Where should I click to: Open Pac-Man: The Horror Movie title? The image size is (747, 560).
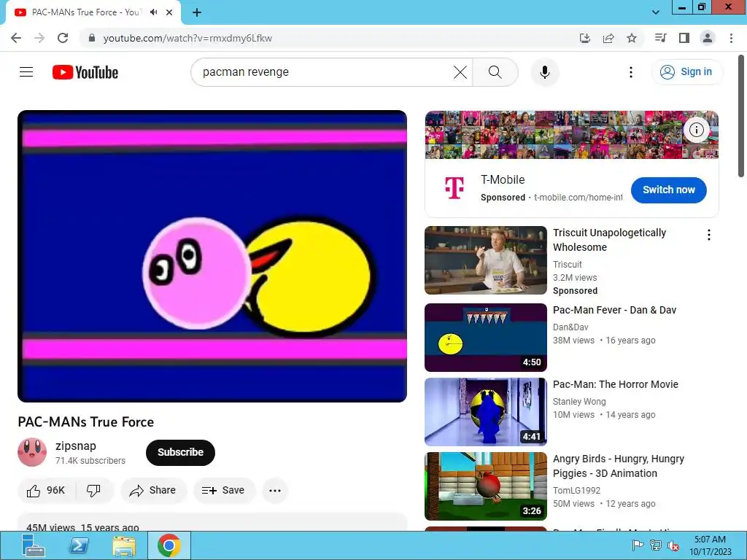pyautogui.click(x=615, y=384)
